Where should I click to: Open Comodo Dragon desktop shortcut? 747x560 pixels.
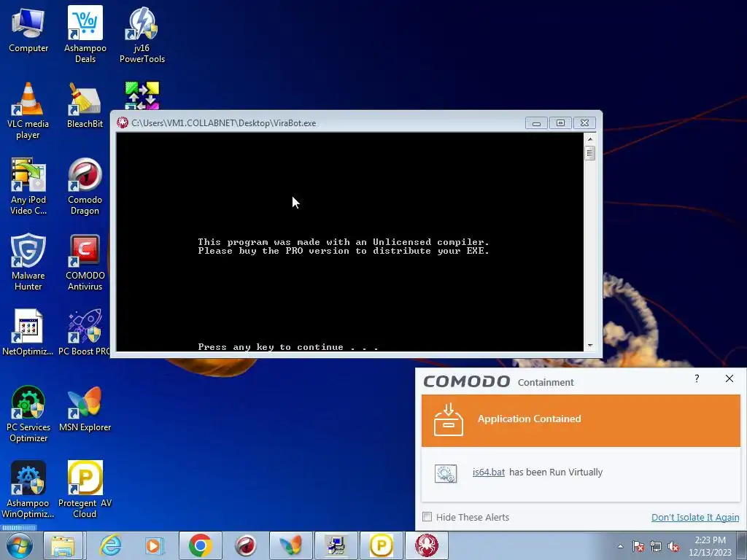85,186
